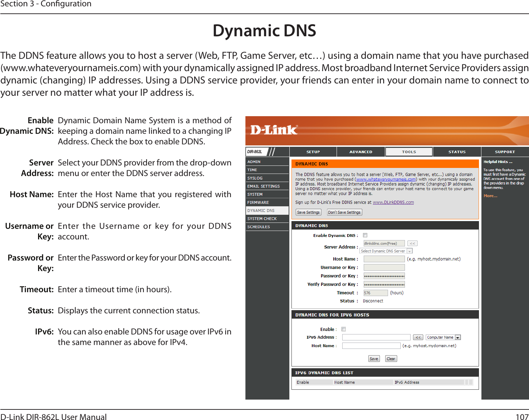529x420 pixels.
Task: Open the SETUP tab
Action: [313, 152]
